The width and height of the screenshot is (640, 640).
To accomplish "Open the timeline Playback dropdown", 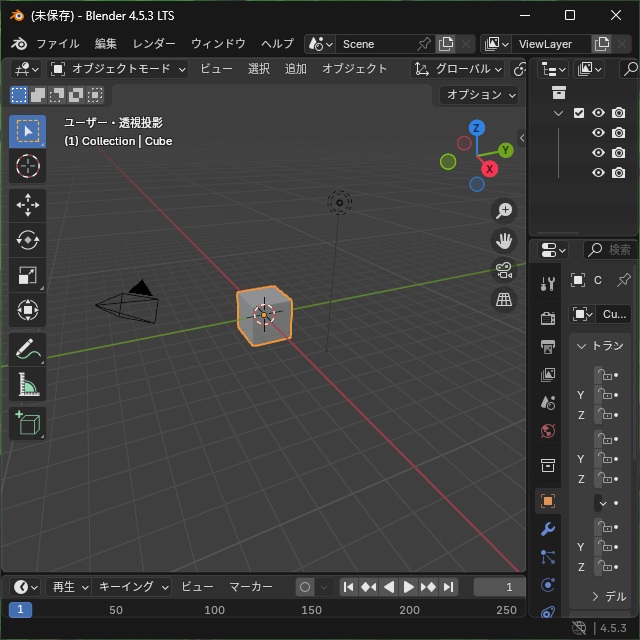I will 68,587.
